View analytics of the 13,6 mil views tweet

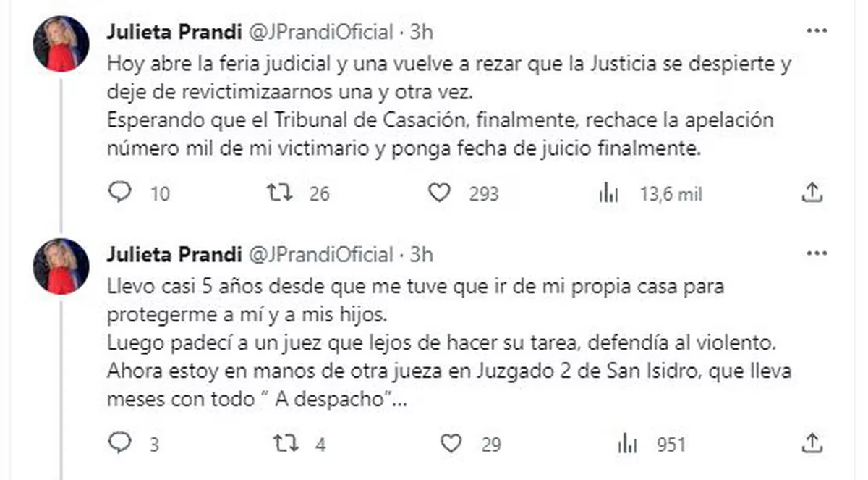click(609, 193)
